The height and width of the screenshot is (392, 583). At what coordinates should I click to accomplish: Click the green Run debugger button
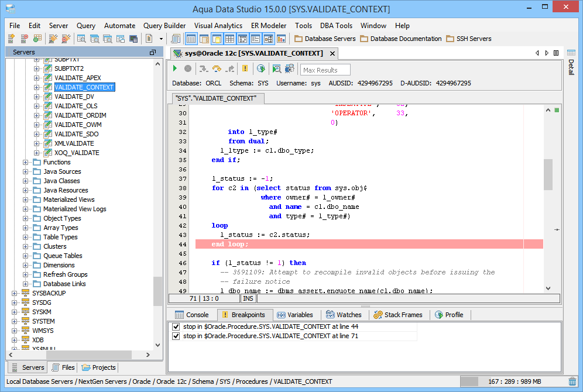coord(175,69)
